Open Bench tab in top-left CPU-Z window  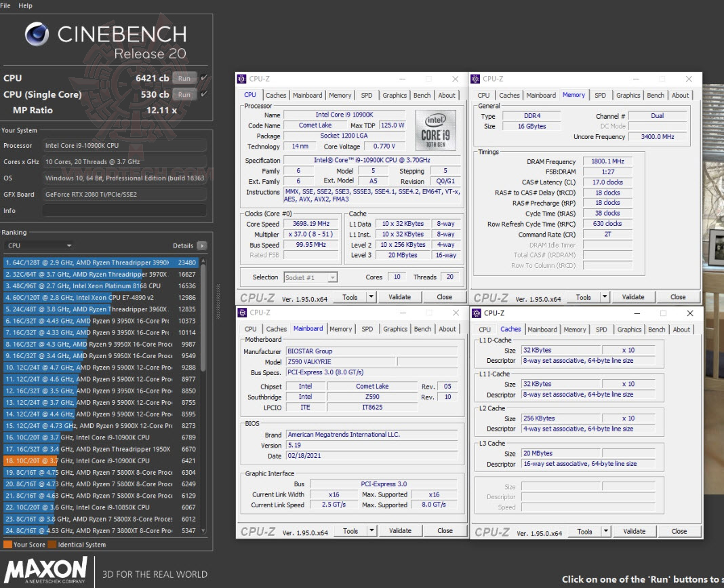[x=422, y=95]
